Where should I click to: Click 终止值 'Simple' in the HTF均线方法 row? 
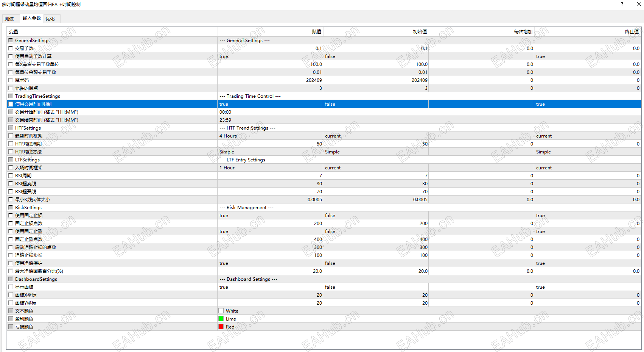pos(543,152)
